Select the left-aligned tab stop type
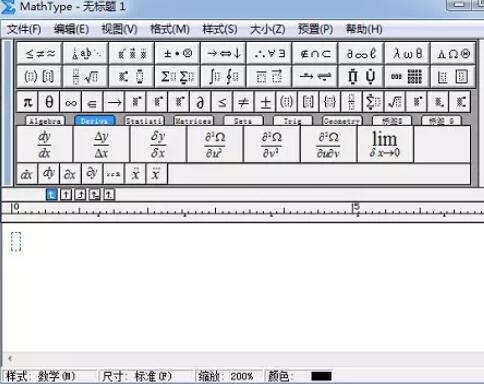This screenshot has height=384, width=484. click(51, 195)
